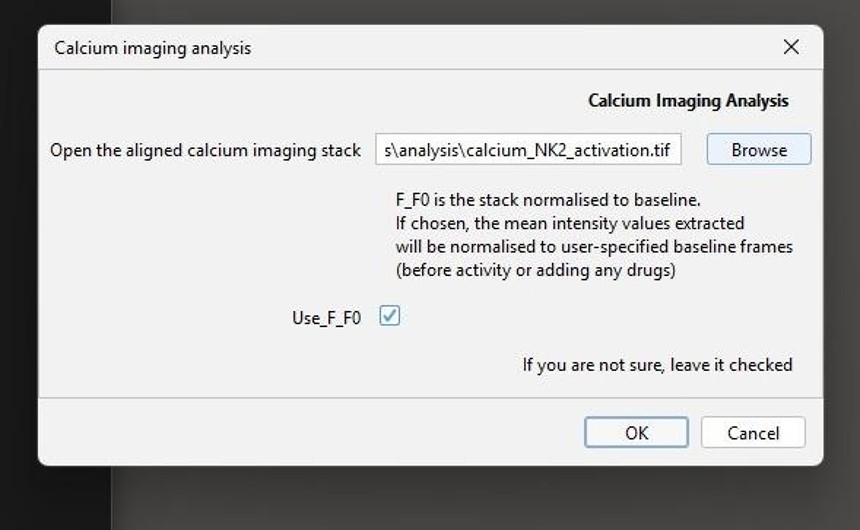Confirm the dialog with OK
This screenshot has height=530, width=860.
(636, 432)
